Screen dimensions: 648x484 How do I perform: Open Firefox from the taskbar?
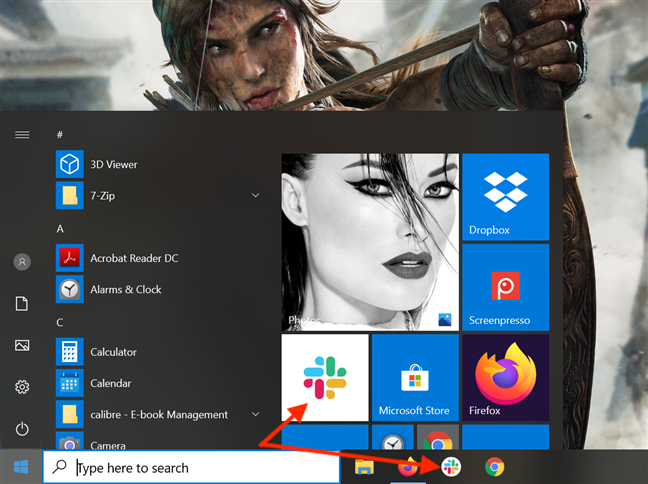(x=407, y=467)
